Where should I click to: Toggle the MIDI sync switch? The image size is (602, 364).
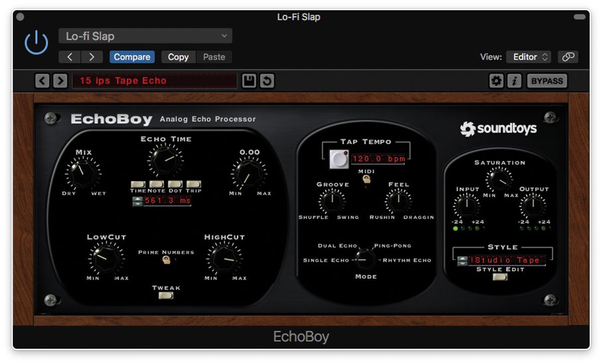pos(366,179)
